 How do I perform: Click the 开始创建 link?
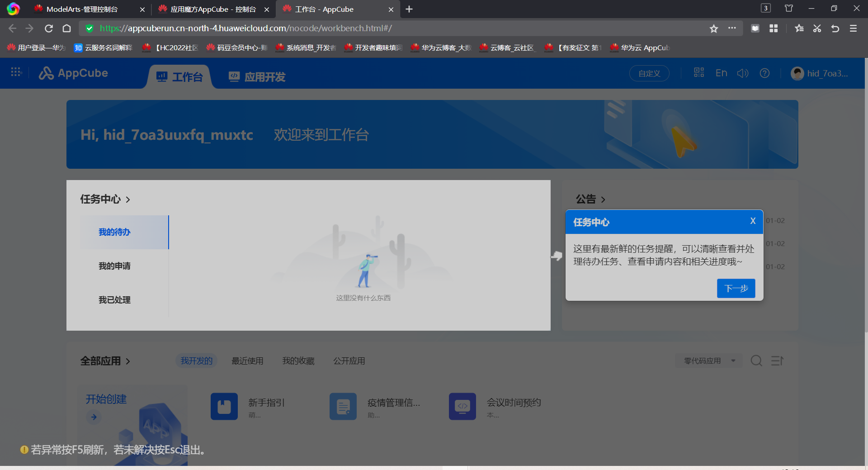pyautogui.click(x=106, y=399)
